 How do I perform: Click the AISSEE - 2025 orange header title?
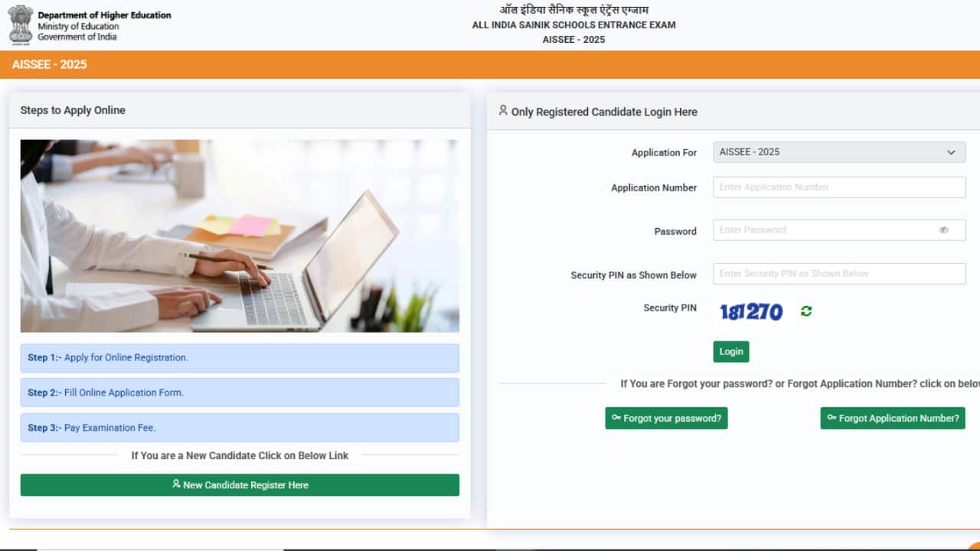(50, 65)
